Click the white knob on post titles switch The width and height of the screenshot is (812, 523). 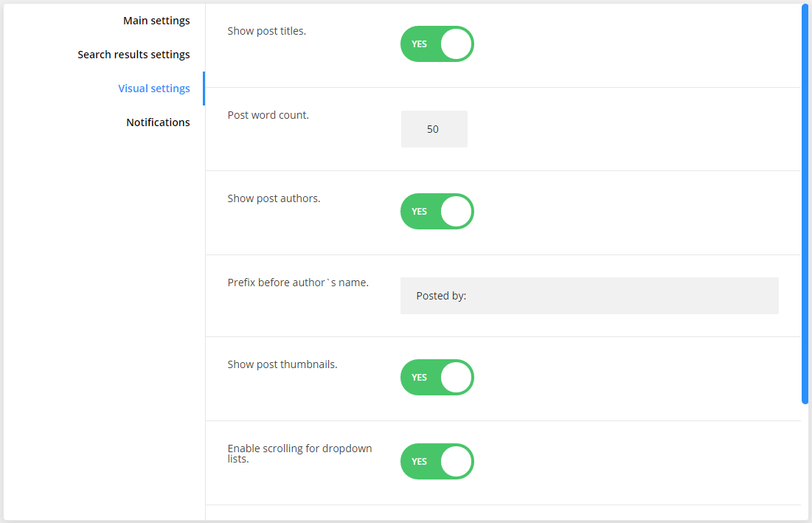(456, 44)
